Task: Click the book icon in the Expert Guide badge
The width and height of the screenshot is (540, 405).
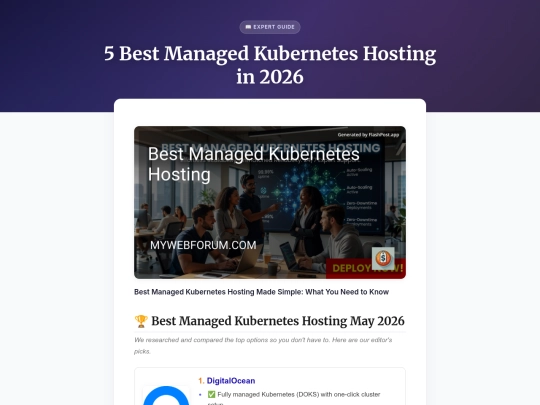Action: [248, 27]
